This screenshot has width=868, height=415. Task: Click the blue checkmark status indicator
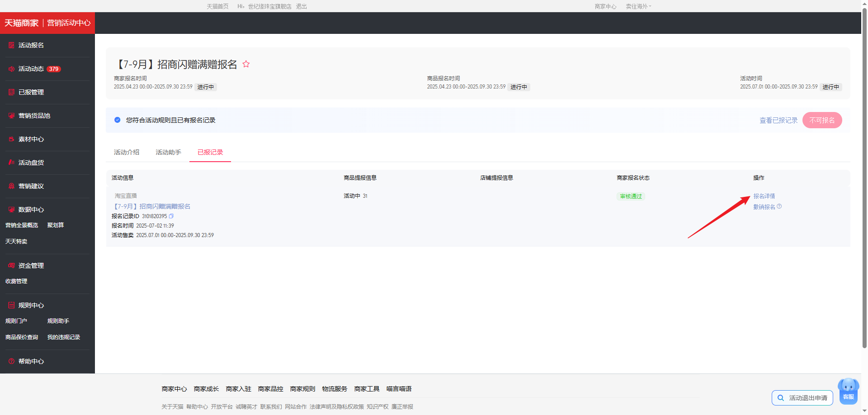(118, 120)
